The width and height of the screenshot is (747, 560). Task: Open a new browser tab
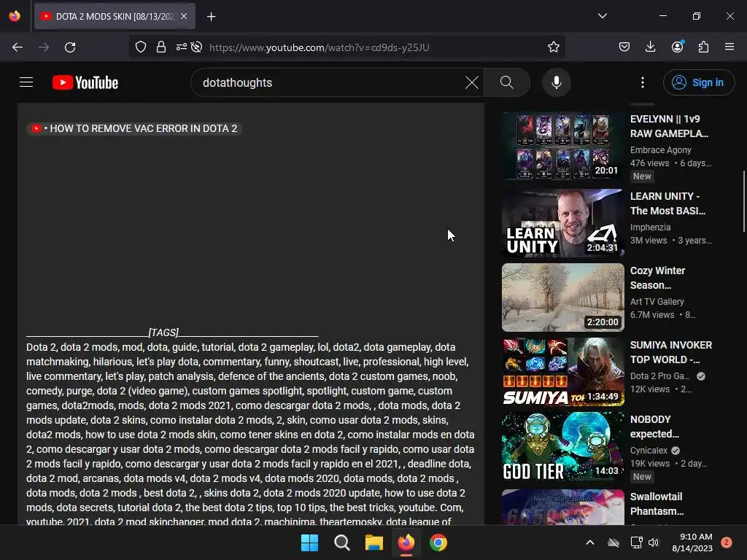pyautogui.click(x=211, y=17)
